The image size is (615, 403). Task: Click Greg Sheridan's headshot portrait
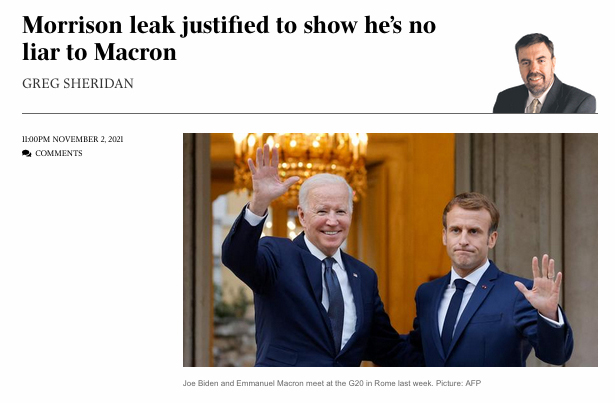point(544,73)
